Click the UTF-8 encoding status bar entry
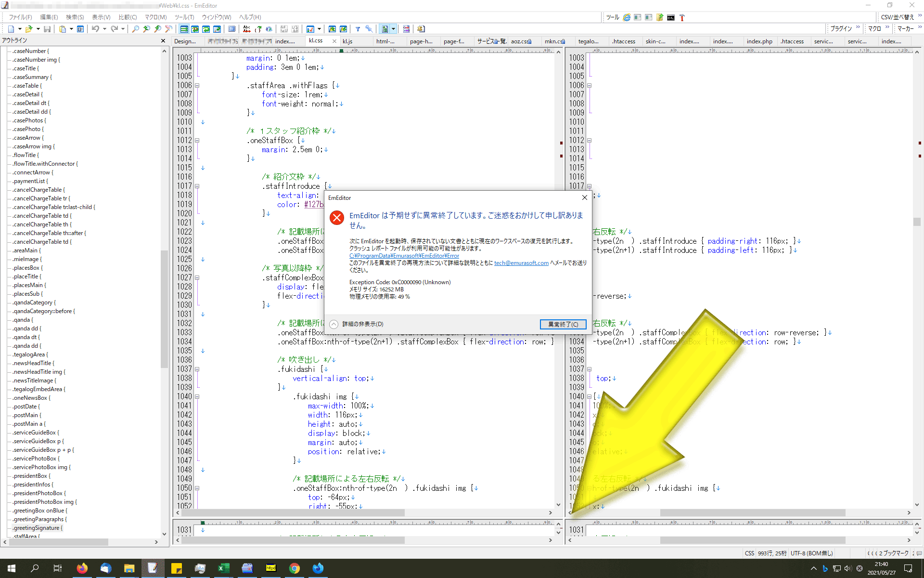 pyautogui.click(x=811, y=553)
